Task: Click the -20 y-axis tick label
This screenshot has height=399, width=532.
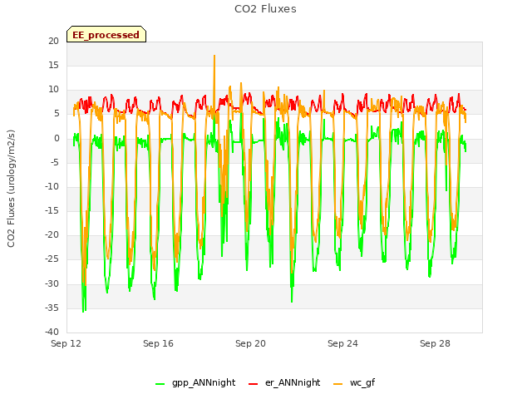Action: tap(52, 234)
